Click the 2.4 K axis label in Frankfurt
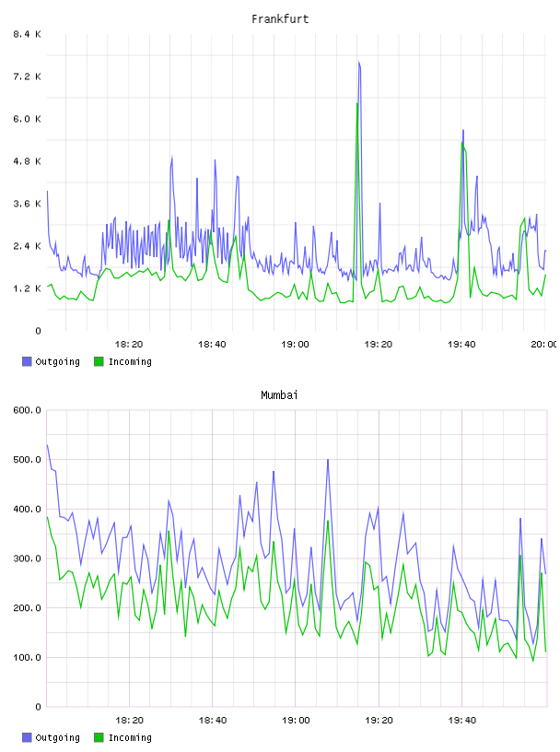The image size is (560, 752). pyautogui.click(x=27, y=246)
